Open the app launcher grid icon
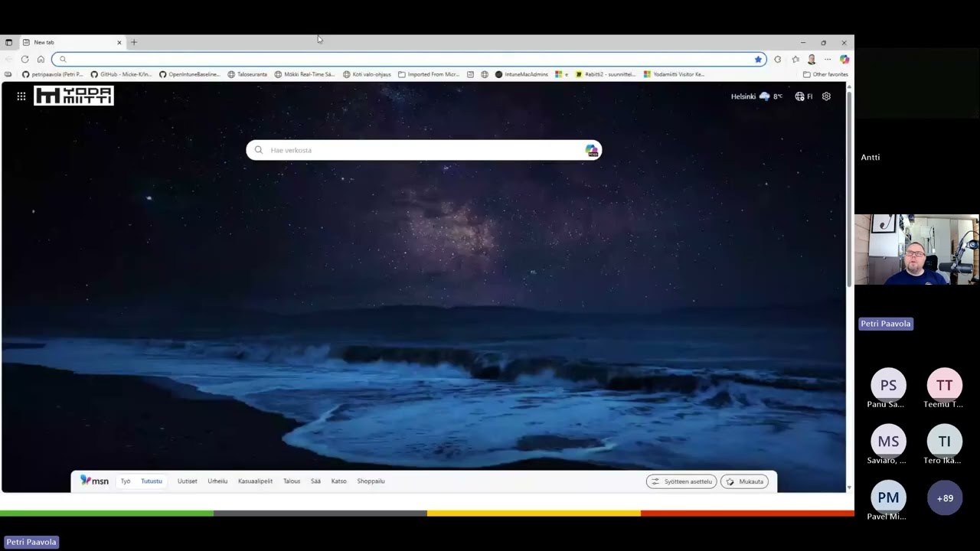980x551 pixels. 21,96
